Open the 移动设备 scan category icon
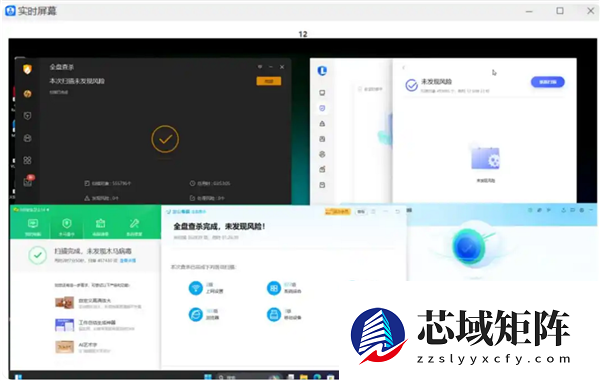The image size is (600, 381). pyautogui.click(x=274, y=314)
